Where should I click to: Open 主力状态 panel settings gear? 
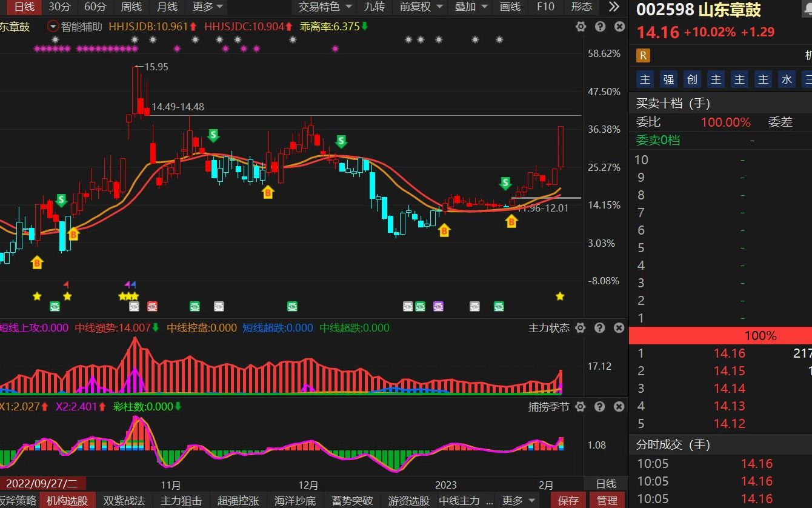pyautogui.click(x=580, y=328)
